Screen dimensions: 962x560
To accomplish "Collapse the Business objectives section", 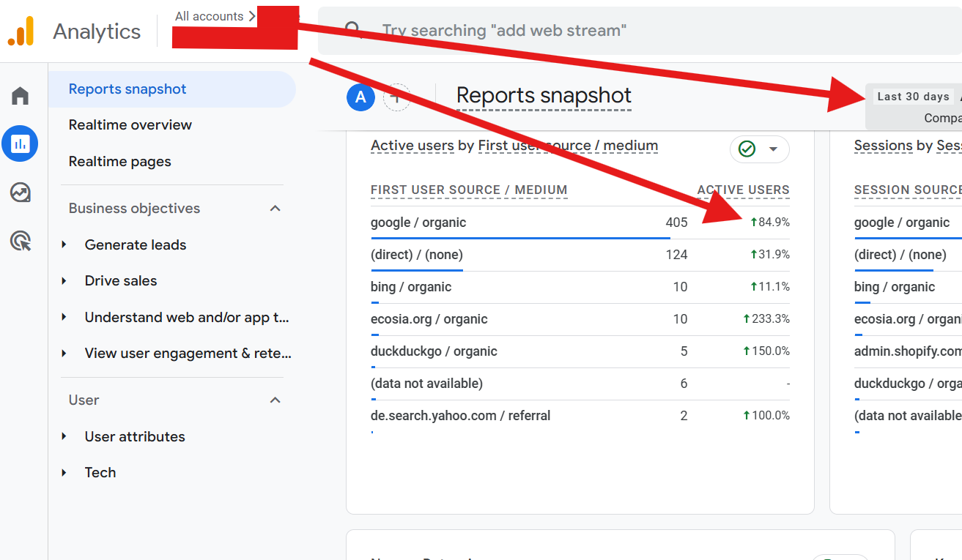I will pos(275,209).
